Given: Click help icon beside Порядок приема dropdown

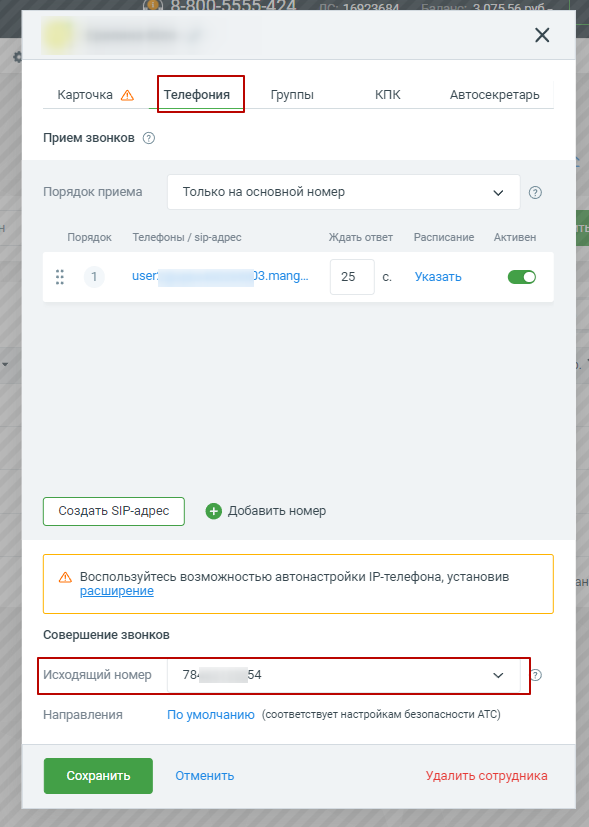Looking at the screenshot, I should 535,193.
